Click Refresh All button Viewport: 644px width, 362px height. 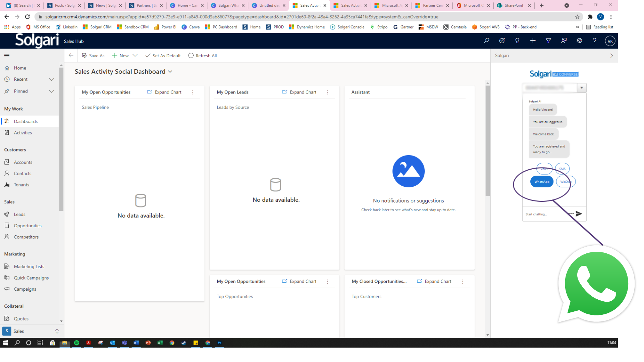[x=203, y=56]
